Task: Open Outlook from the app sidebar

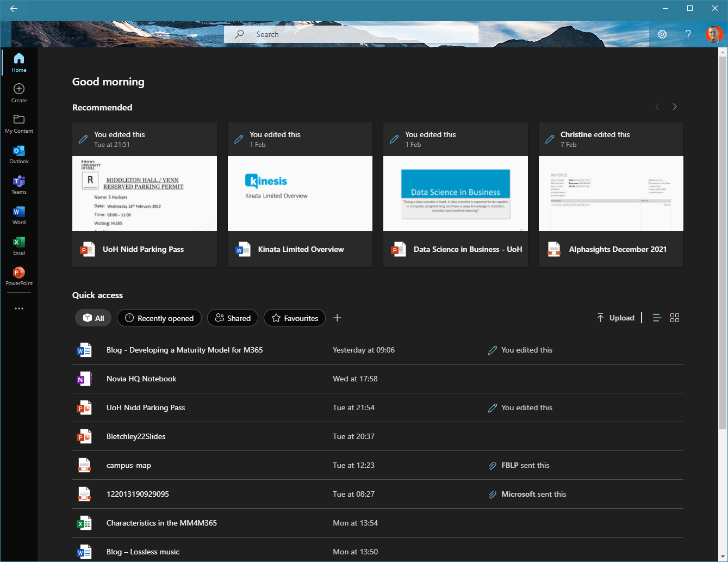Action: [19, 154]
